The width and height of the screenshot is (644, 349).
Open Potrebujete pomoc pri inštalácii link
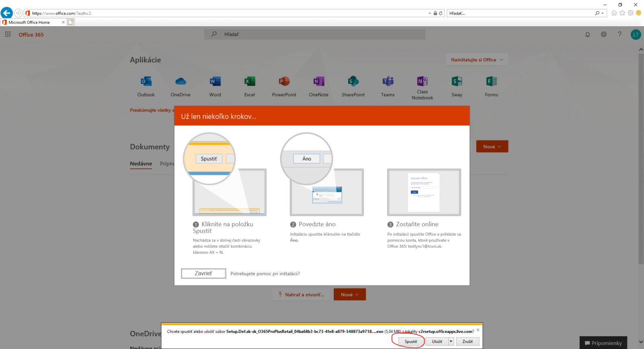click(265, 274)
